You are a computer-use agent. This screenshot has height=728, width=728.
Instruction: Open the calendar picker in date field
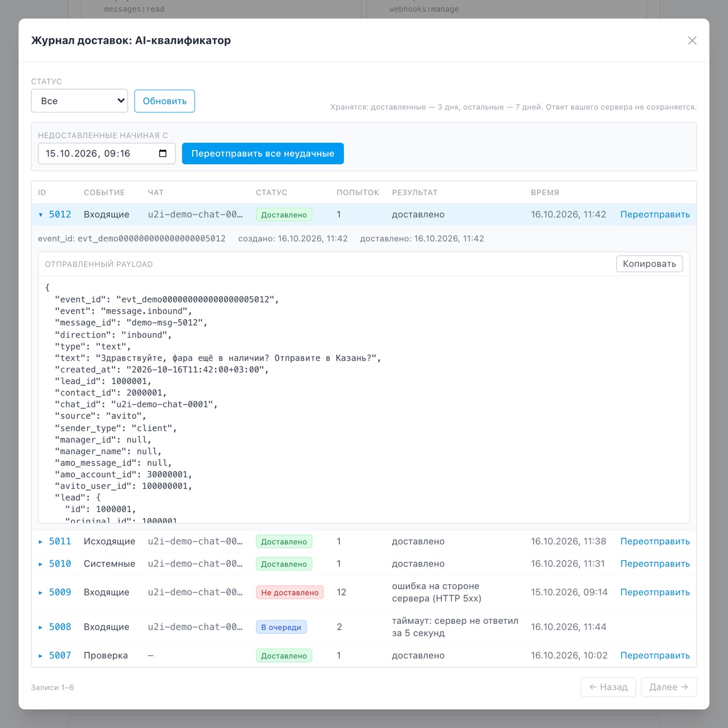point(163,153)
